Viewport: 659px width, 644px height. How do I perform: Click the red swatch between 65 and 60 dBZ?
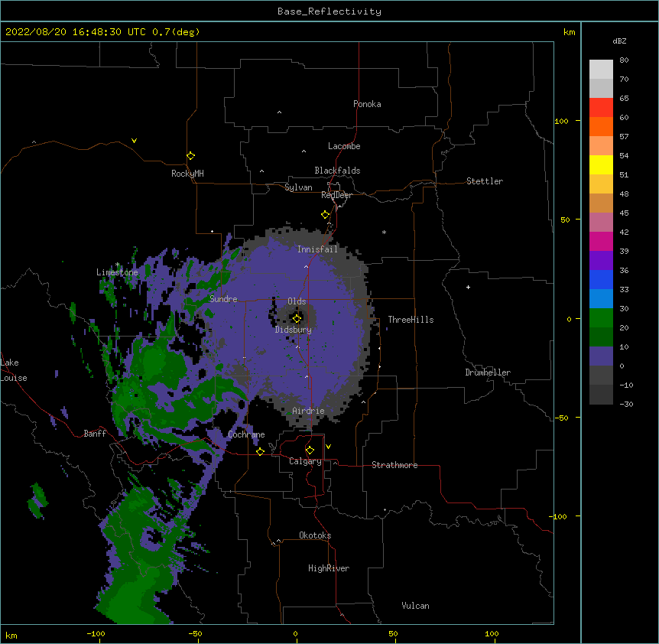(601, 108)
